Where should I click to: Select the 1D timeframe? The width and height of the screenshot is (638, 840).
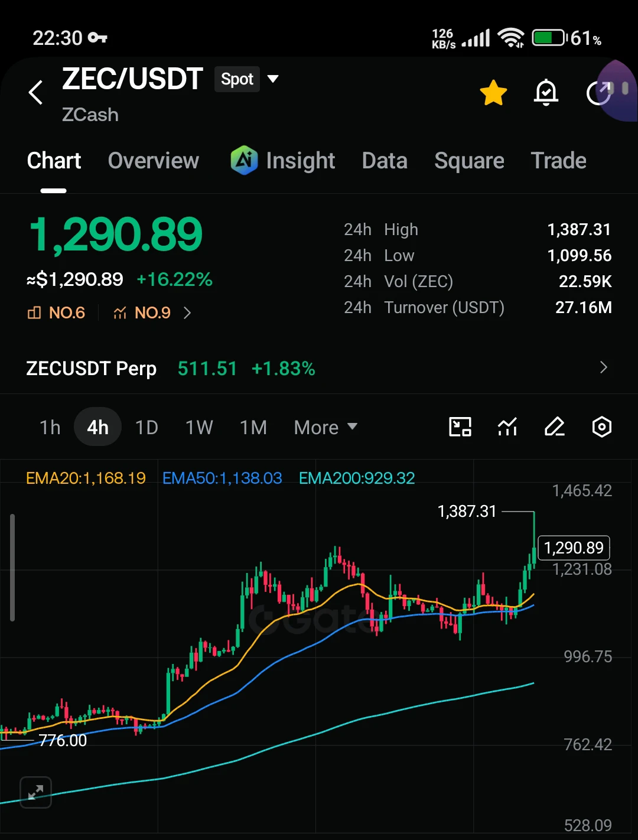pyautogui.click(x=147, y=427)
